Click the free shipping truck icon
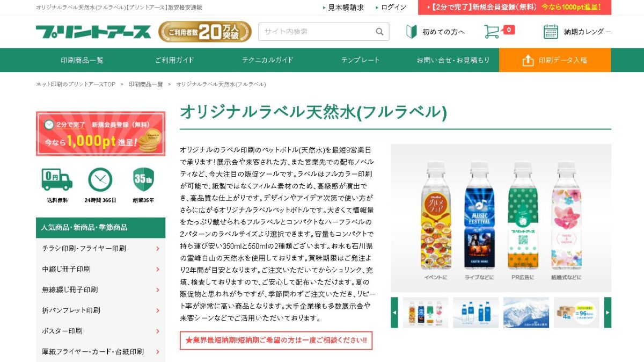Screen dimensions: 644x362 pyautogui.click(x=57, y=179)
